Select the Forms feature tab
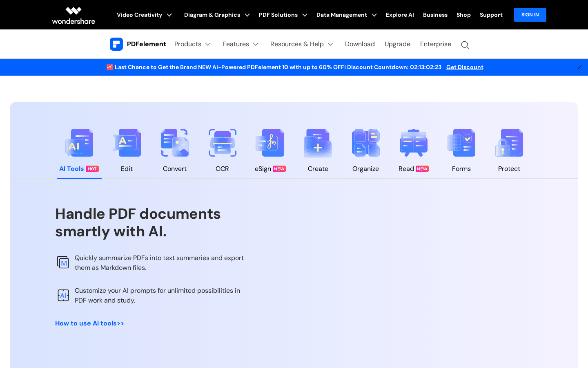The width and height of the screenshot is (588, 368). [461, 168]
